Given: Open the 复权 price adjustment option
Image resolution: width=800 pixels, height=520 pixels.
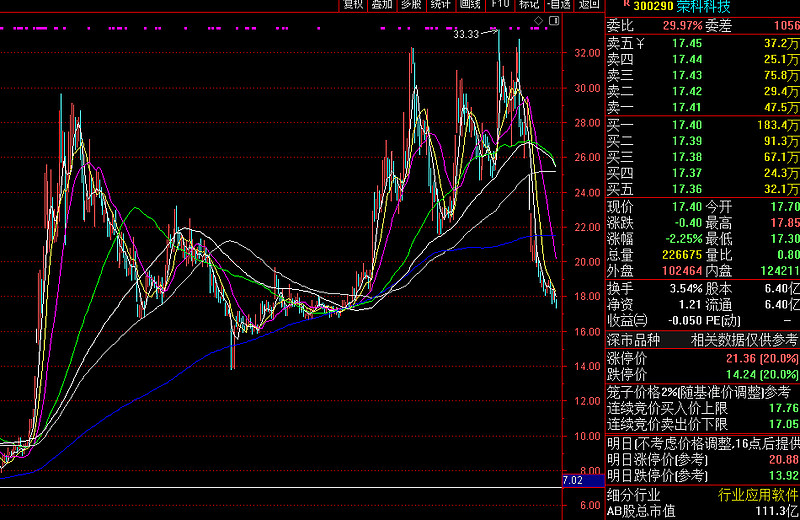Looking at the screenshot, I should 353,5.
